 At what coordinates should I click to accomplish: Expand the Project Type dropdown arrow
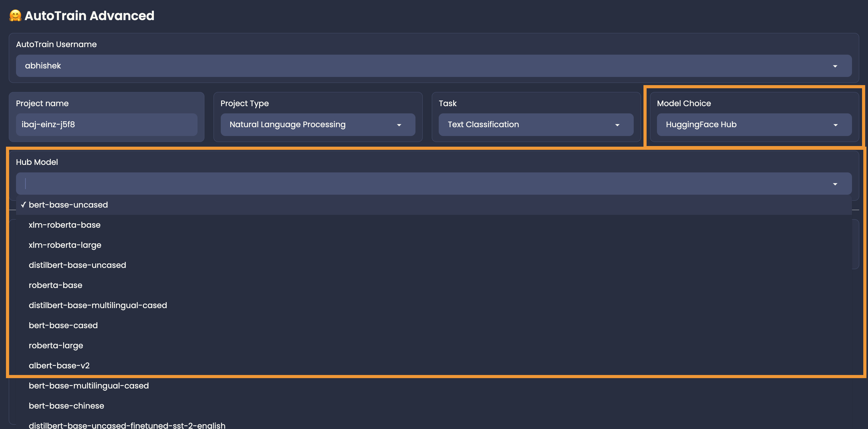click(399, 125)
